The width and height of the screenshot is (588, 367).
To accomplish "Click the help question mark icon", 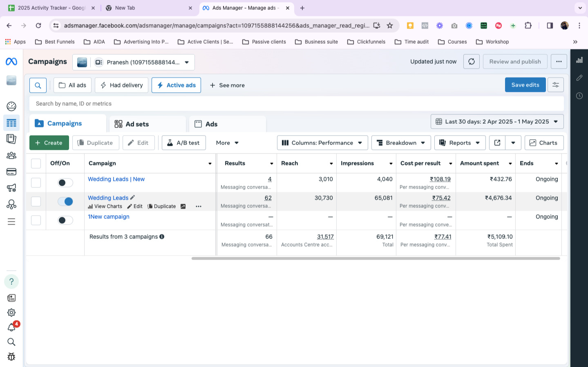I will (x=11, y=281).
